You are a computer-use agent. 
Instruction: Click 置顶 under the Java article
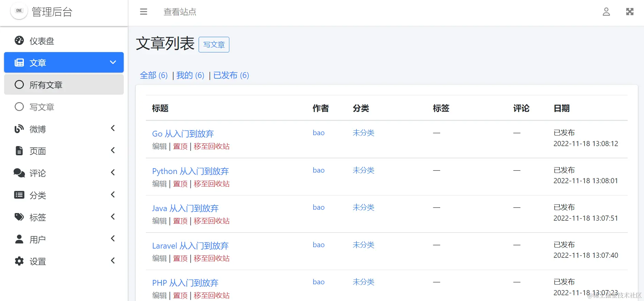coord(180,221)
